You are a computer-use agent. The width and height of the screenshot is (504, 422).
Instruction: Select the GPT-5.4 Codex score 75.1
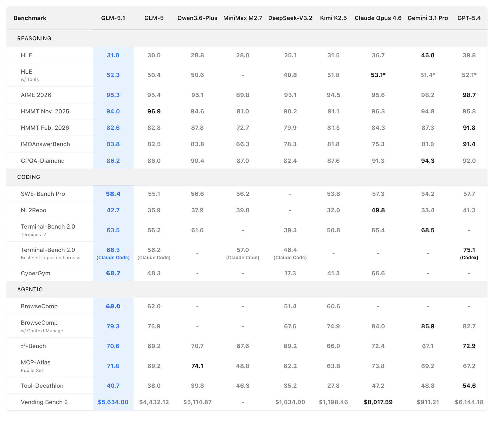[469, 250]
